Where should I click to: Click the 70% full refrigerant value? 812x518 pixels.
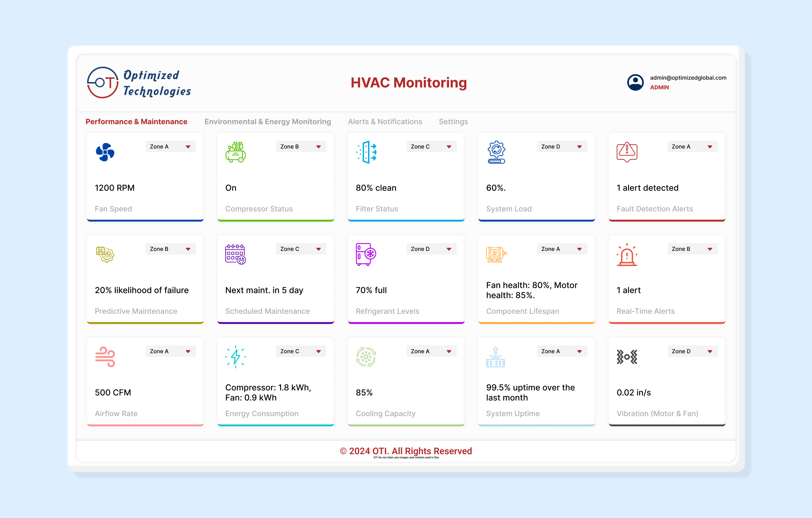(371, 290)
